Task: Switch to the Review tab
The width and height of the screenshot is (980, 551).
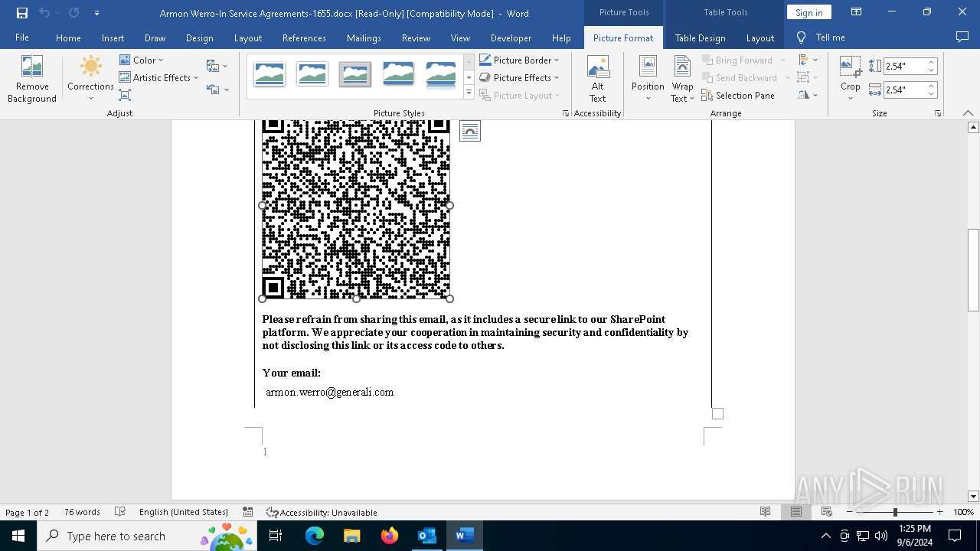Action: [416, 37]
